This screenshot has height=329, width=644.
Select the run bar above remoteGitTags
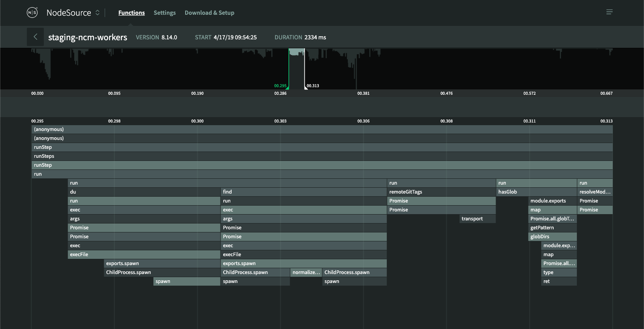click(x=441, y=183)
